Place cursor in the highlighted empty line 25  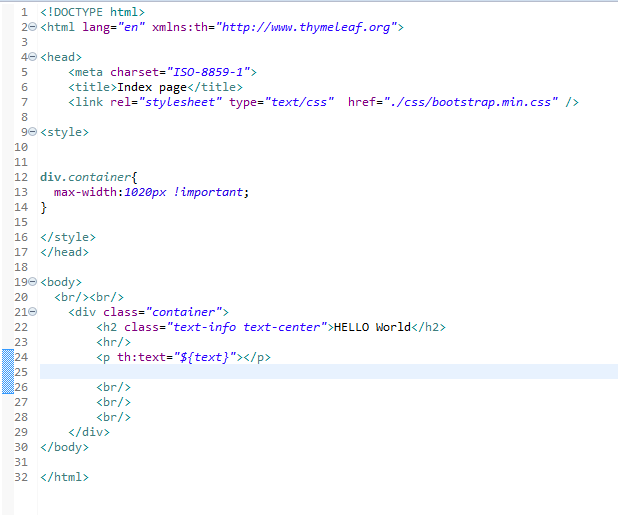pyautogui.click(x=329, y=372)
